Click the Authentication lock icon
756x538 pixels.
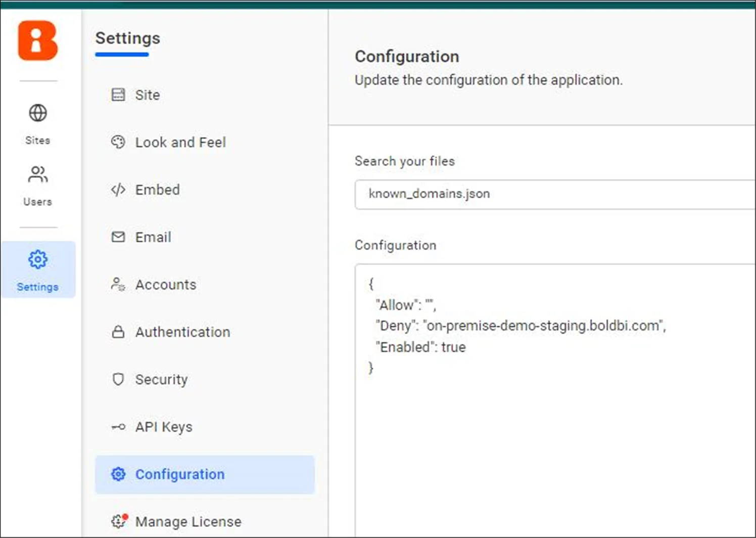coord(118,332)
